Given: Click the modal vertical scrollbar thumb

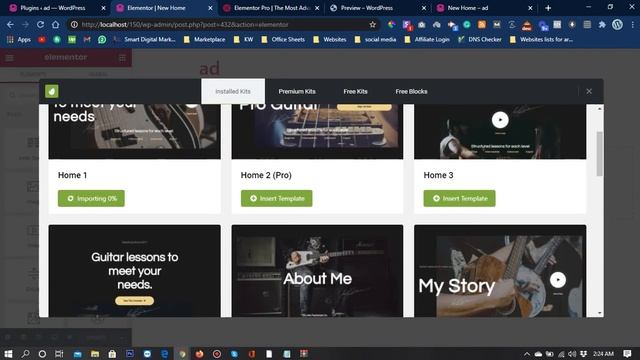Looking at the screenshot, I should pyautogui.click(x=599, y=153).
